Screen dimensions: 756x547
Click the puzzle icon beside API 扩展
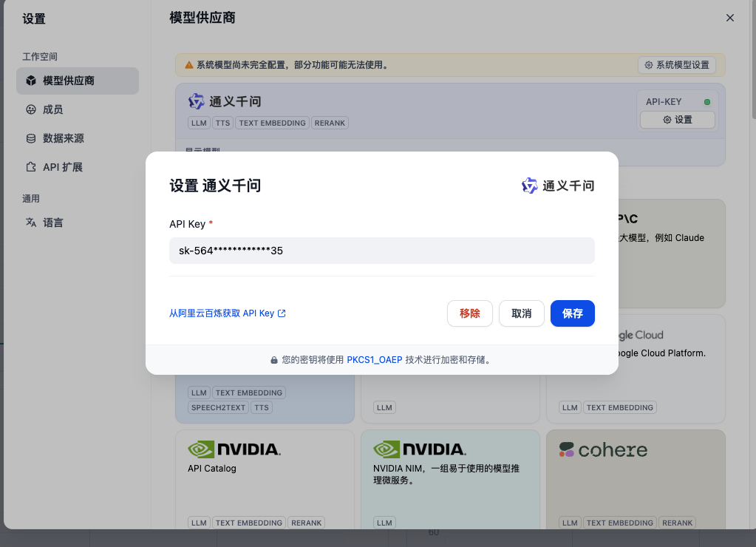[31, 167]
